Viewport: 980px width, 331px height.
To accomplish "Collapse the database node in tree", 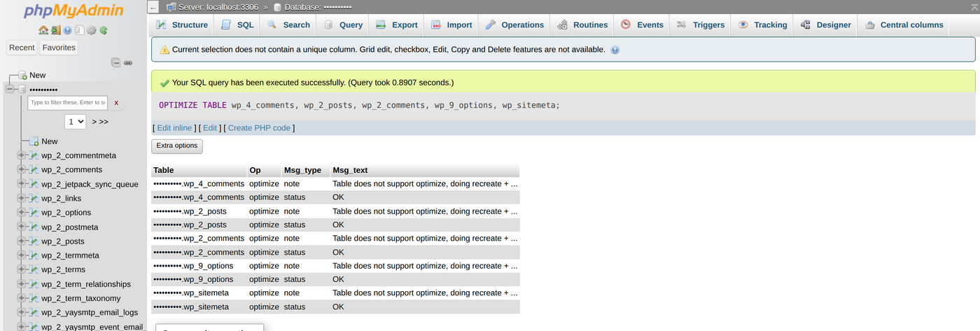I will [x=10, y=89].
